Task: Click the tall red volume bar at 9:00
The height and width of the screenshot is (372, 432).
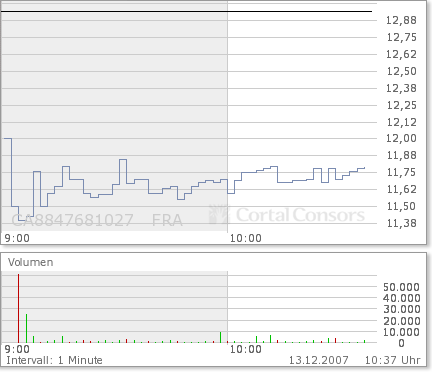Action: tap(18, 308)
